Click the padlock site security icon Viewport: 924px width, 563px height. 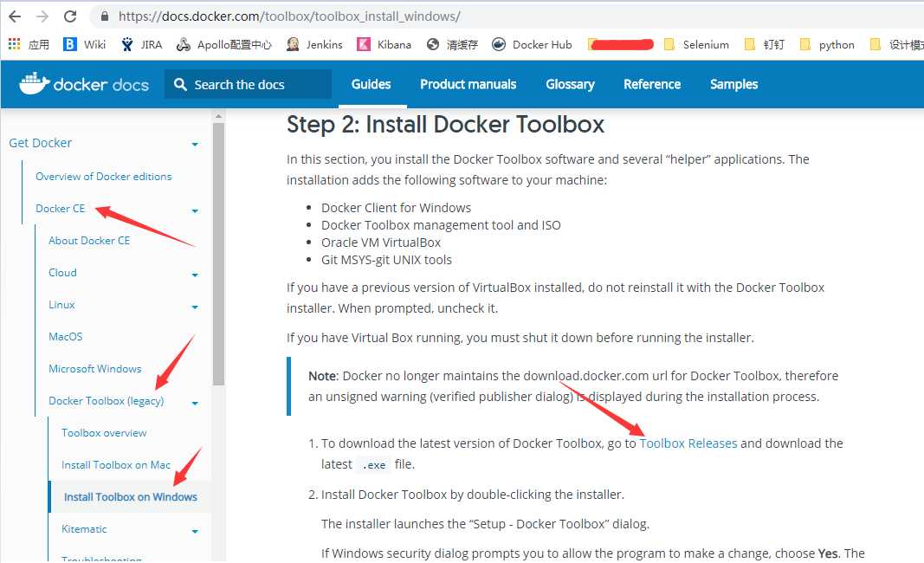click(x=105, y=16)
